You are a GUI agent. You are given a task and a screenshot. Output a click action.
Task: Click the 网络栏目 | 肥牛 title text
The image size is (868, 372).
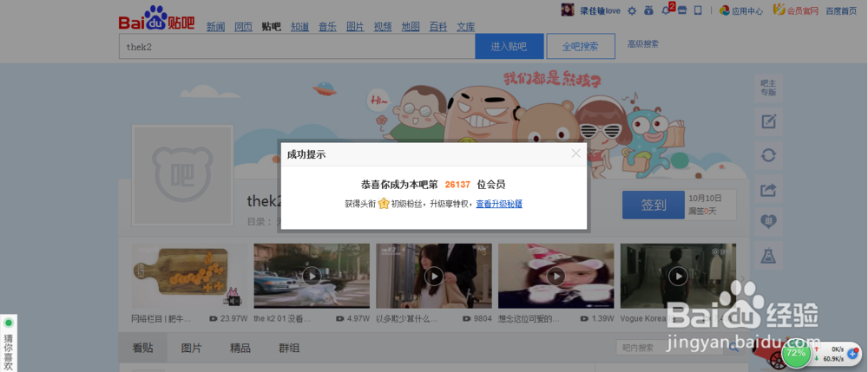pos(161,319)
